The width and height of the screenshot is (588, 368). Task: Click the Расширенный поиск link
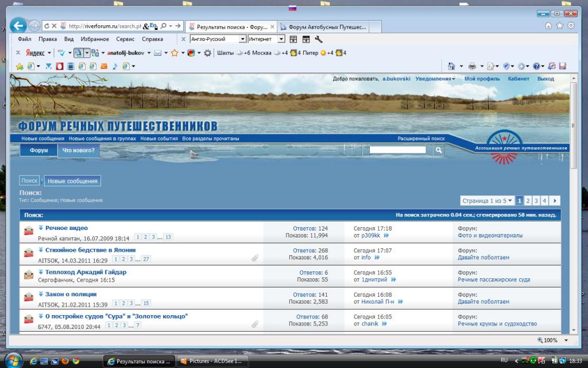(421, 139)
